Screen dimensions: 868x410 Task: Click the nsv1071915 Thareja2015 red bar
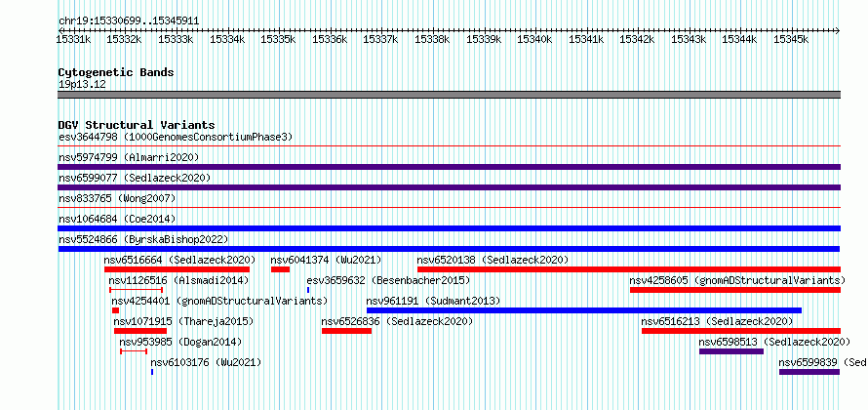click(140, 331)
